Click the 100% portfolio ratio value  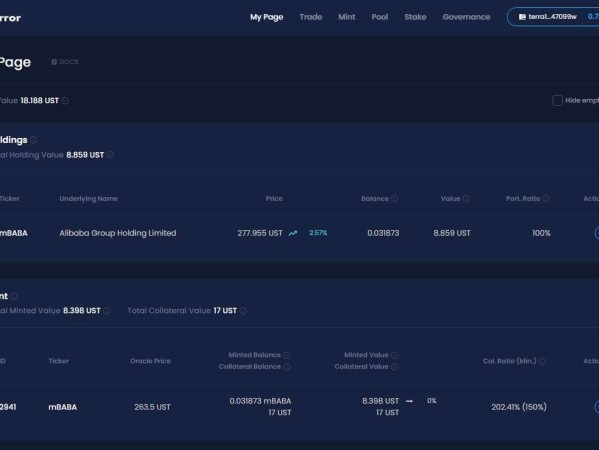541,233
